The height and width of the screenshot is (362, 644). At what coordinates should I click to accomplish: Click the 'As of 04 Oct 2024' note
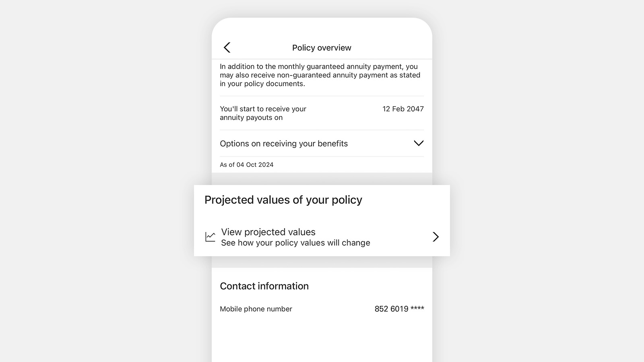point(246,165)
